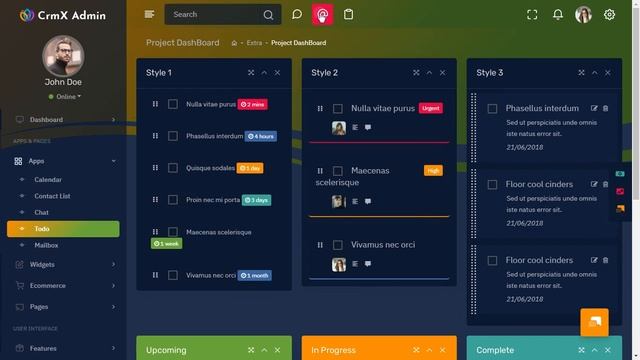640x360 pixels.
Task: Click the red touch pointer icon
Action: click(x=322, y=15)
